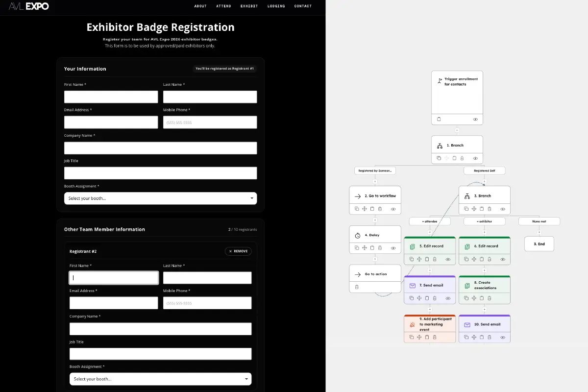Click the delete icon on "8. Create associations"

click(x=490, y=298)
